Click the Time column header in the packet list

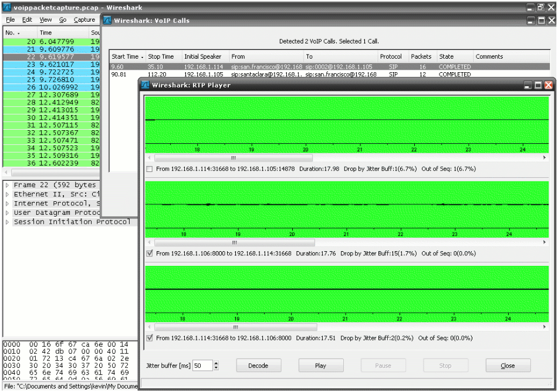[63, 33]
